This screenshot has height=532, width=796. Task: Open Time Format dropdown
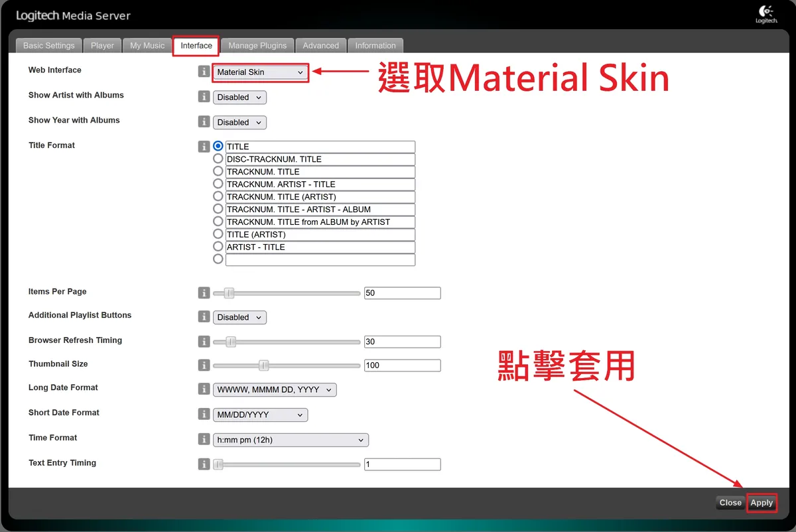coord(291,440)
